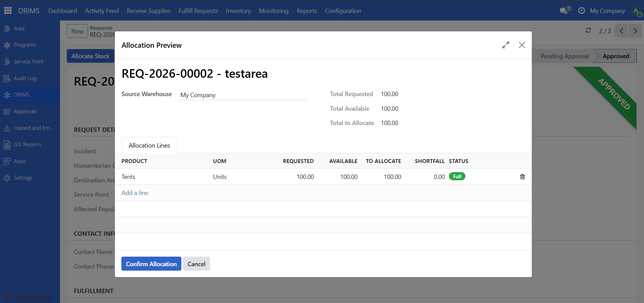644x303 pixels.
Task: Open the Approvals sidebar icon
Action: 7,111
